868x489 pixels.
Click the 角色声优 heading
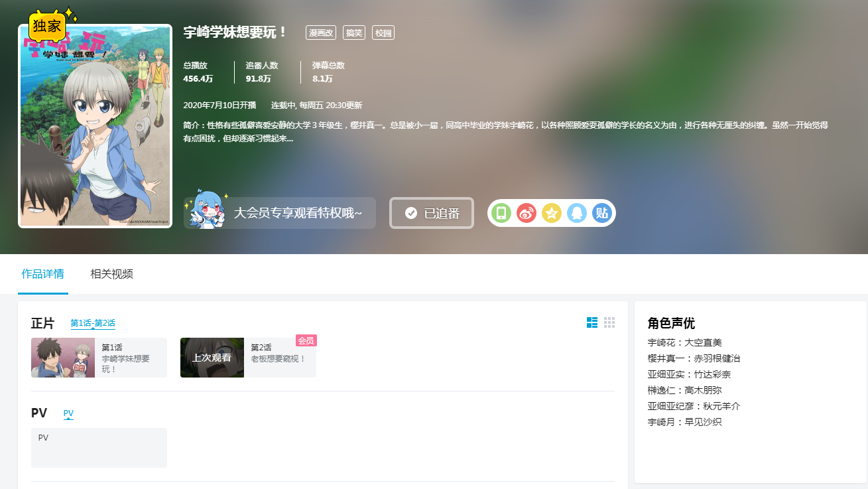point(671,323)
